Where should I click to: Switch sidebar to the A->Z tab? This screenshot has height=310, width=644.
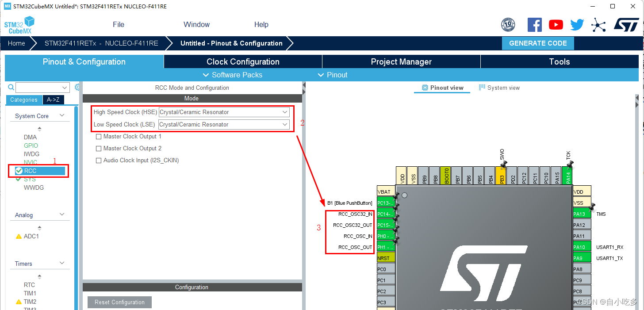tap(53, 100)
